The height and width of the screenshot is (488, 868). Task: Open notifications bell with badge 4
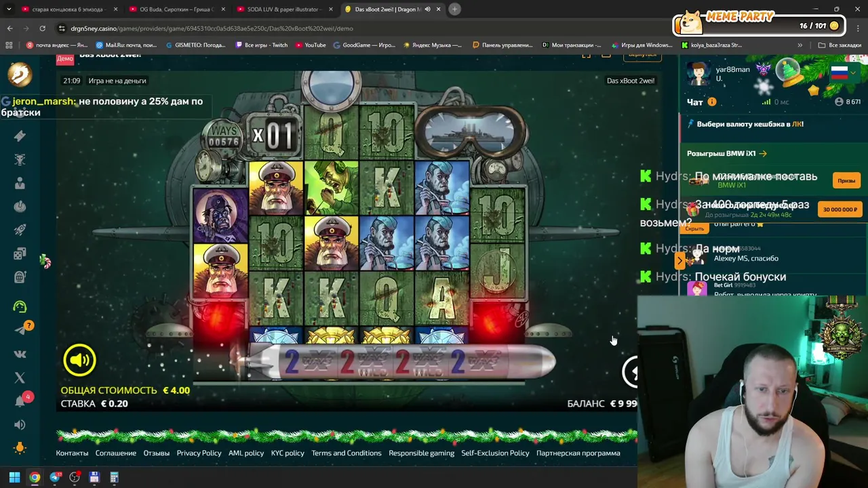(x=20, y=401)
